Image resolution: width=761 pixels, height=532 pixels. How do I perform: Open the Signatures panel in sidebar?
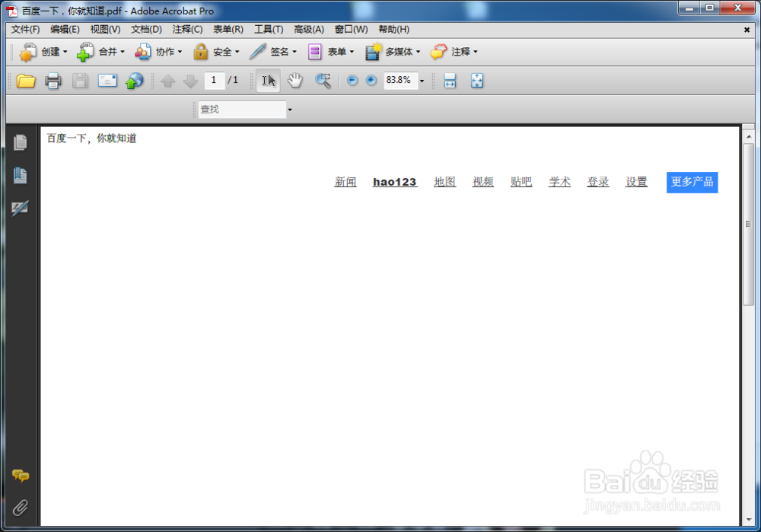20,208
